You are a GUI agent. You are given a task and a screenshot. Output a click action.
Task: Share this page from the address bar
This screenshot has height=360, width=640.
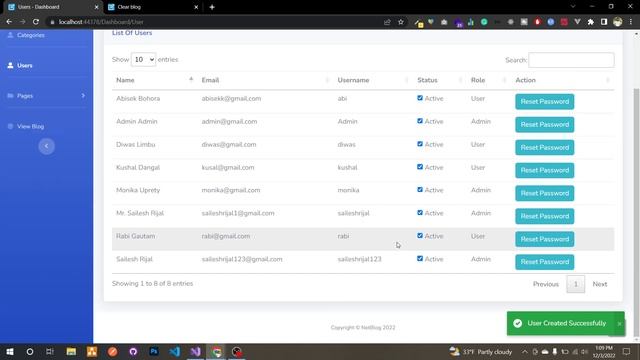(387, 22)
